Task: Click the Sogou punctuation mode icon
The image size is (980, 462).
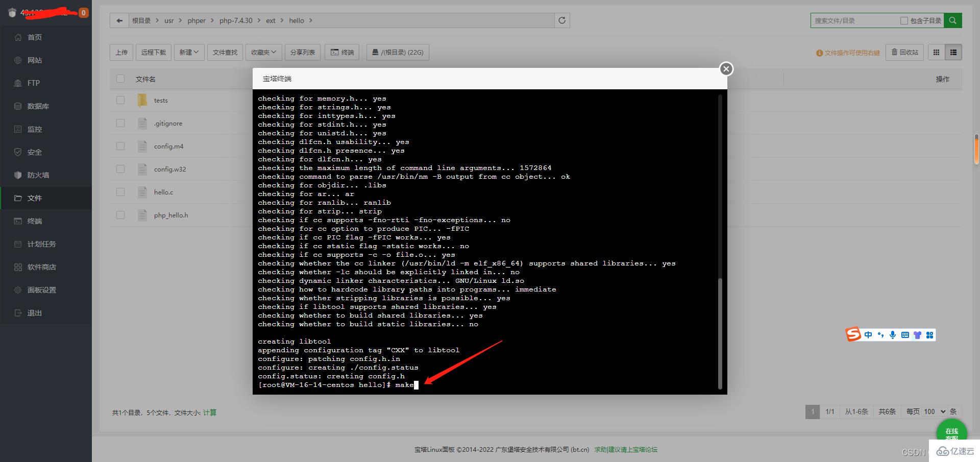Action: [880, 335]
